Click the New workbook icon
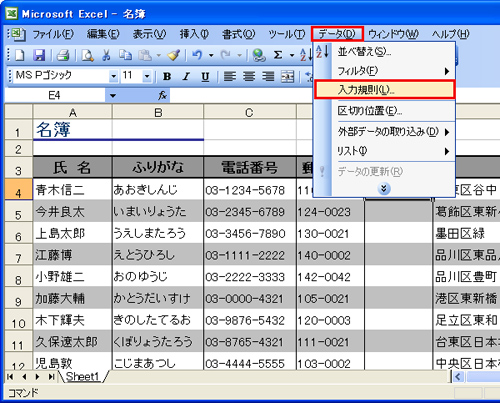500x403 pixels. (x=20, y=55)
